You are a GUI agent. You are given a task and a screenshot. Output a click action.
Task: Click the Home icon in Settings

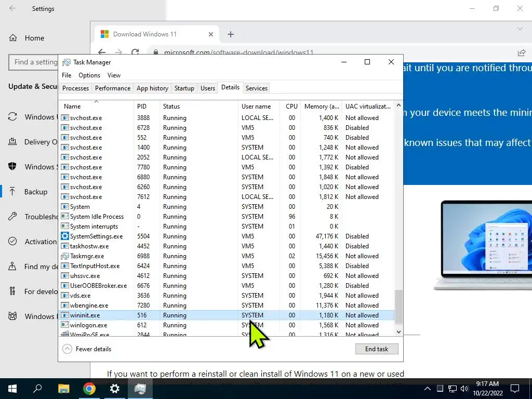pos(13,37)
